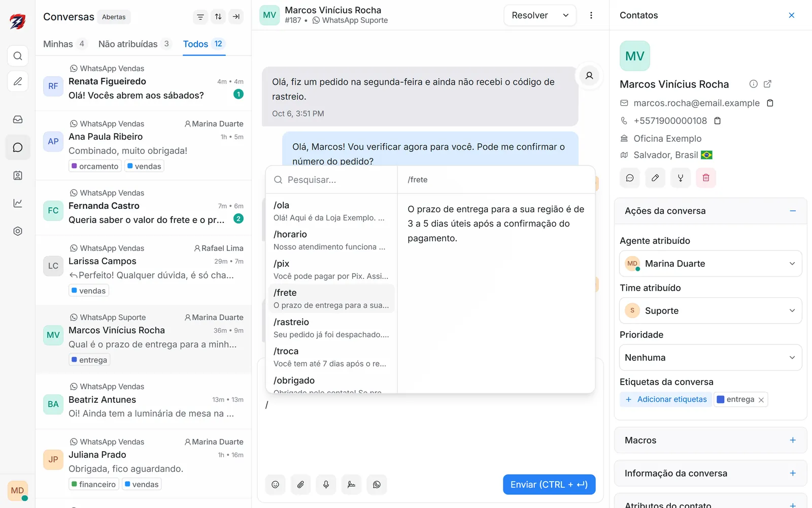This screenshot has width=812, height=508.
Task: Open the Agente atribuído dropdown
Action: coord(710,264)
